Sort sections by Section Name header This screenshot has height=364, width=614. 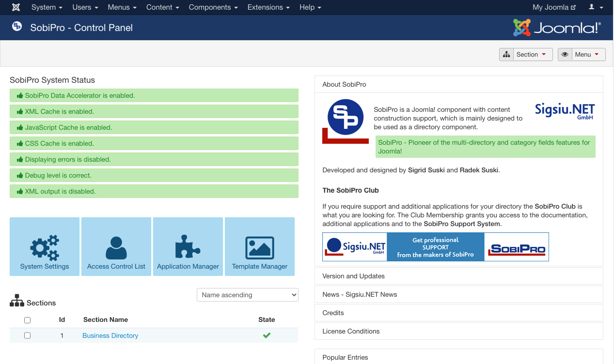pyautogui.click(x=106, y=319)
